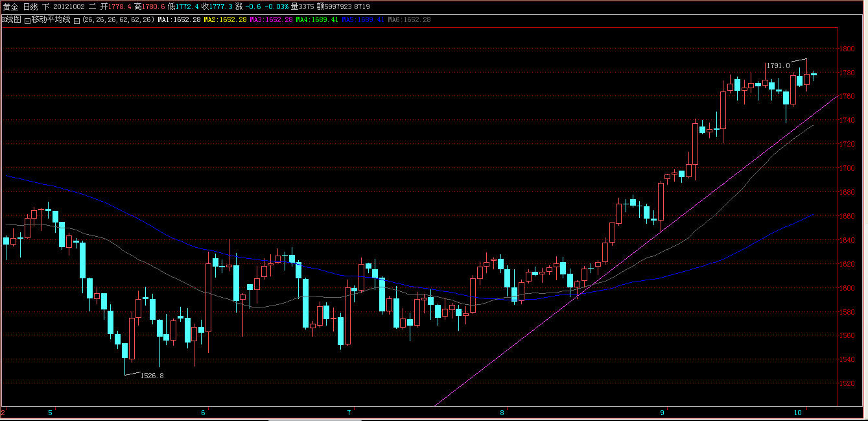
Task: Click the month 9 label on time axis
Action: pyautogui.click(x=663, y=413)
